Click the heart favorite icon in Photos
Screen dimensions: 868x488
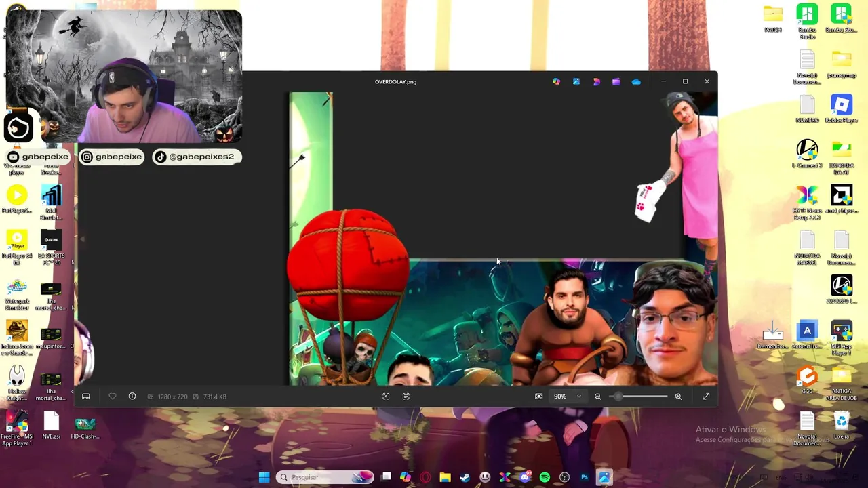113,396
